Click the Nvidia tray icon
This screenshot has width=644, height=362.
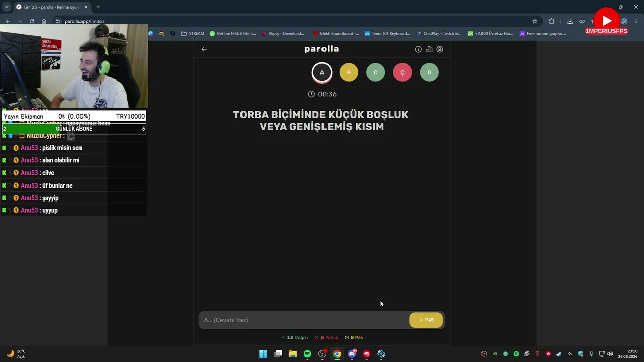(x=495, y=354)
